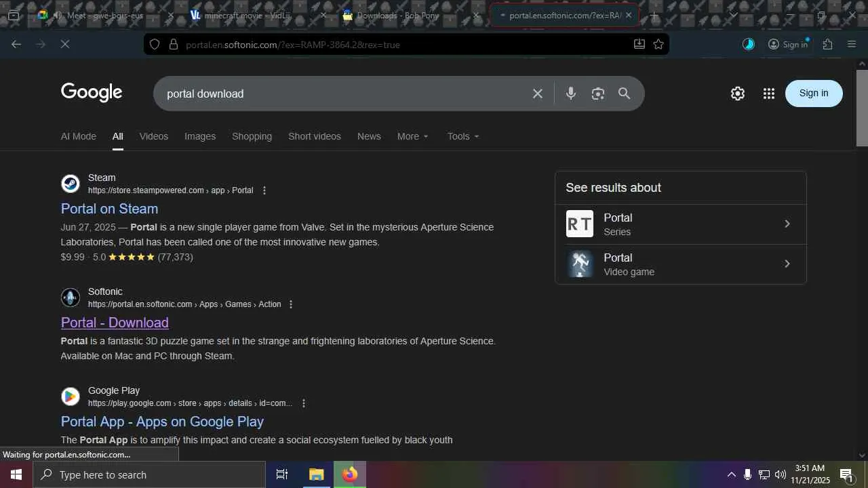Click the Google Play favicon next to the result
Image resolution: width=868 pixels, height=488 pixels.
pos(71,396)
